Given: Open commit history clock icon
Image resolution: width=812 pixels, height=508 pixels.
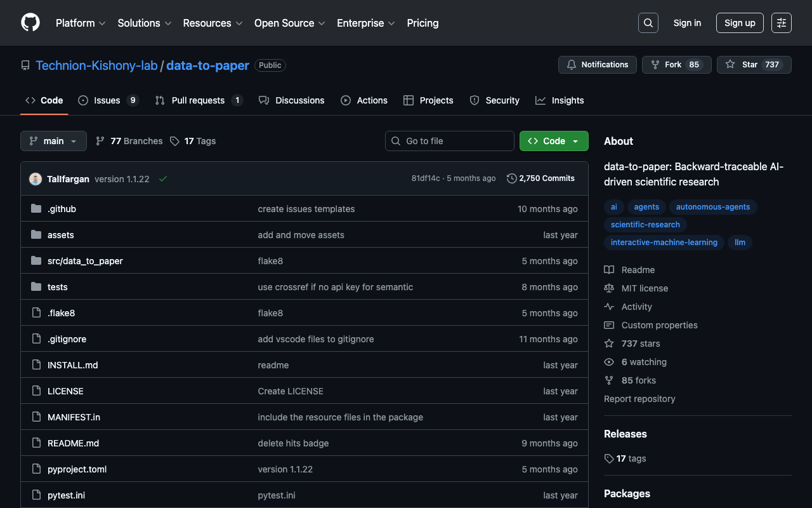Looking at the screenshot, I should [x=511, y=178].
